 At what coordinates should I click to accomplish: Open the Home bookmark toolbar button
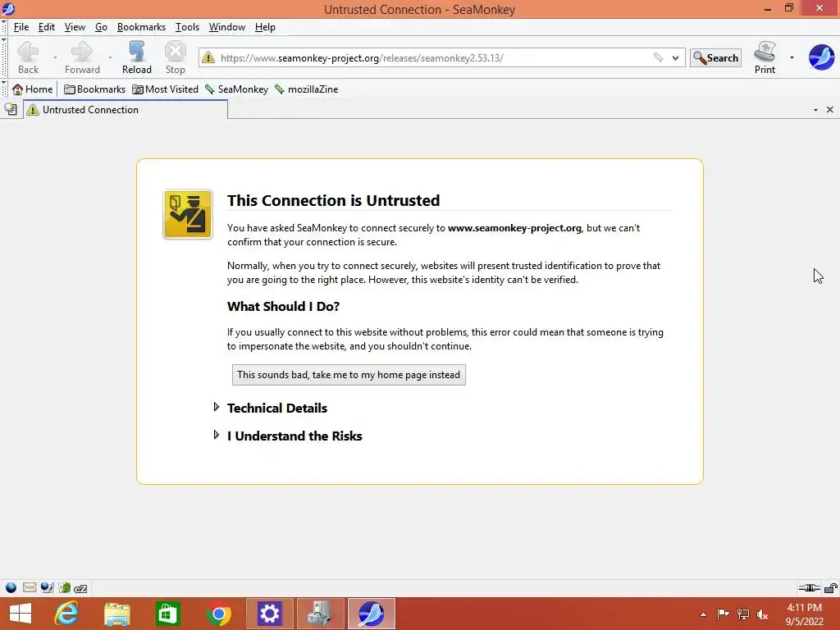(32, 89)
